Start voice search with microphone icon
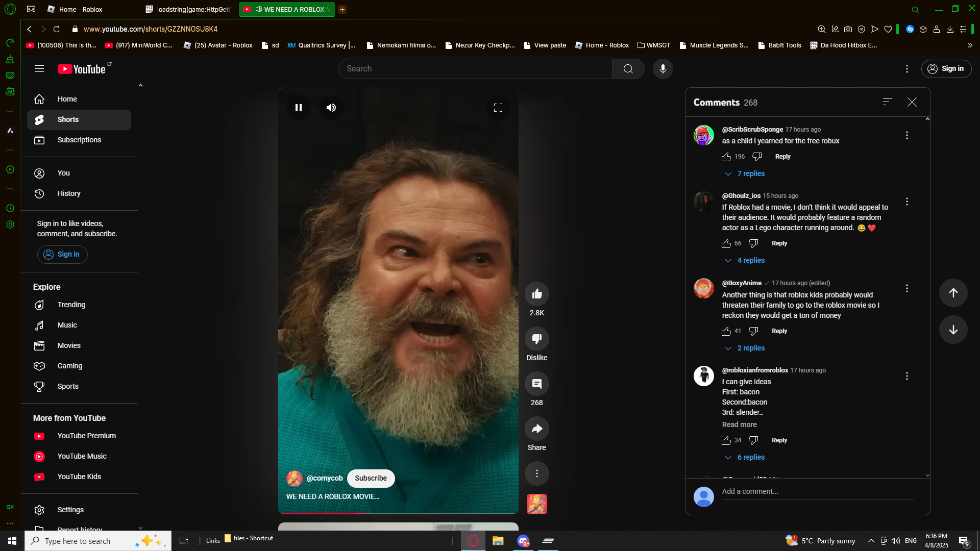Screen dimensions: 980x551 coord(663,69)
